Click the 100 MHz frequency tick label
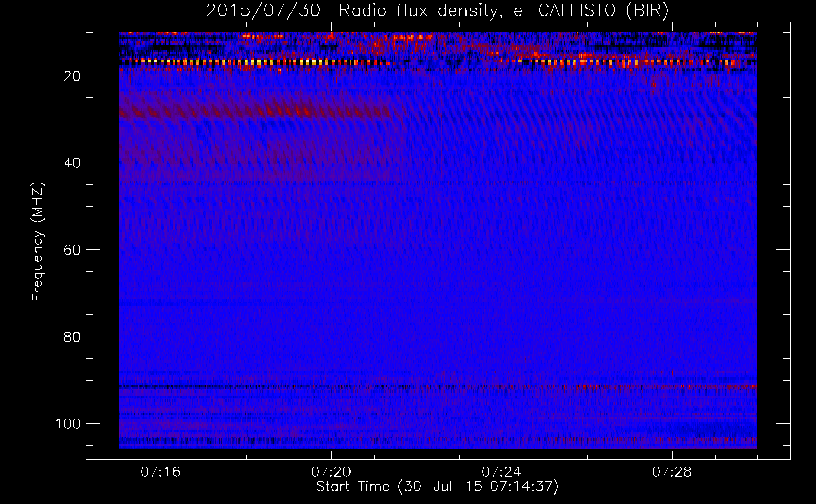This screenshot has height=504, width=816. pos(69,424)
